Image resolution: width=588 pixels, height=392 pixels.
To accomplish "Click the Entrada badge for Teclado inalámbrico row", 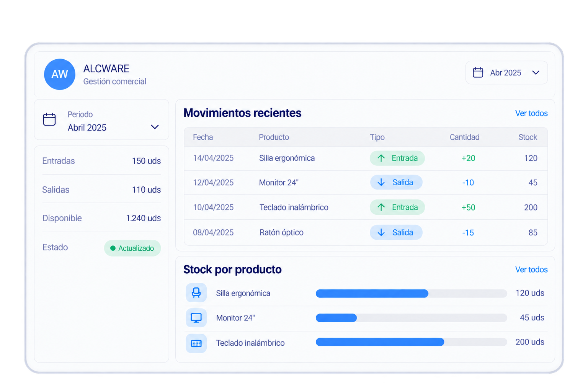I will pos(397,207).
